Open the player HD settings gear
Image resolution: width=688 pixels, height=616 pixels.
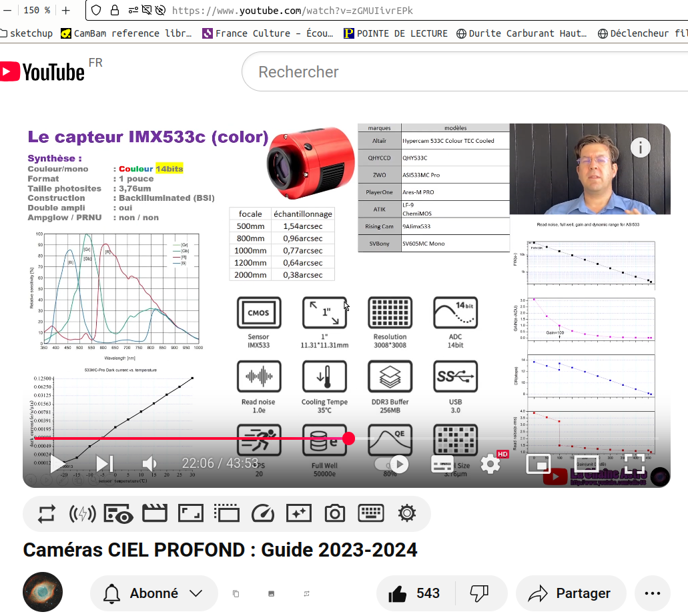(490, 464)
